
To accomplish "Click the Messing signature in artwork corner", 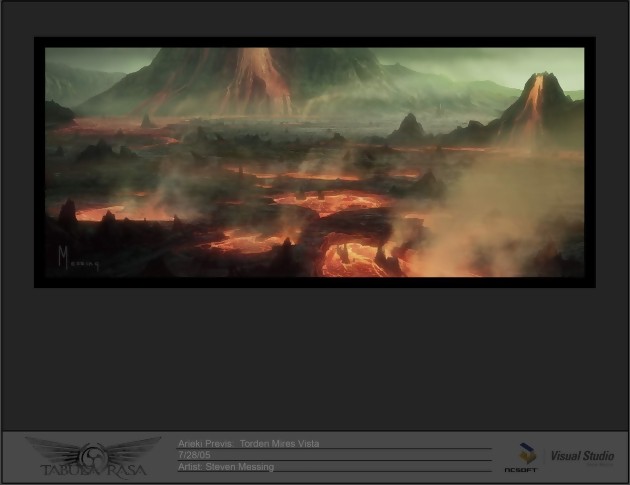I will [76, 260].
